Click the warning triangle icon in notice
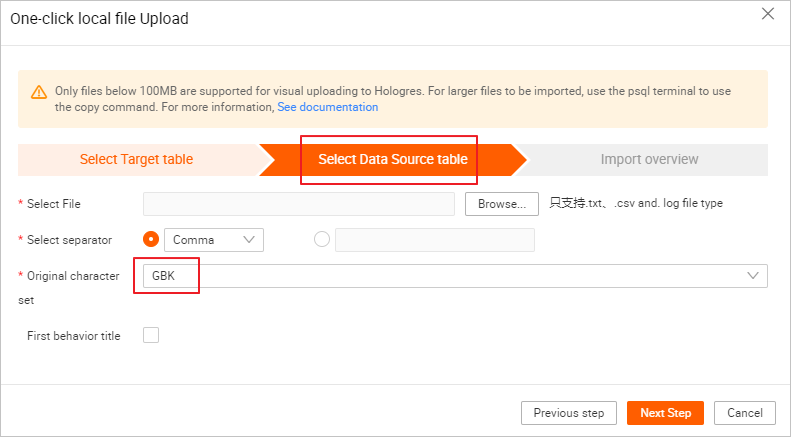The image size is (791, 437). (39, 92)
